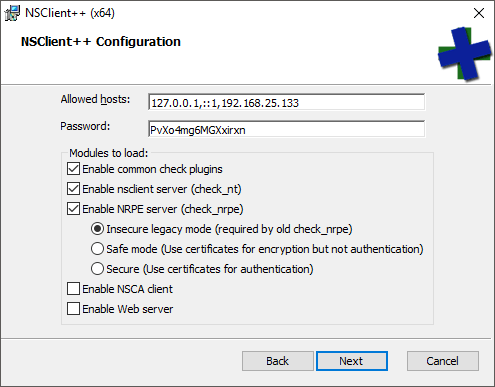This screenshot has height=387, width=495.
Task: Toggle Enable nsclient server (check_nt)
Action: tap(73, 189)
